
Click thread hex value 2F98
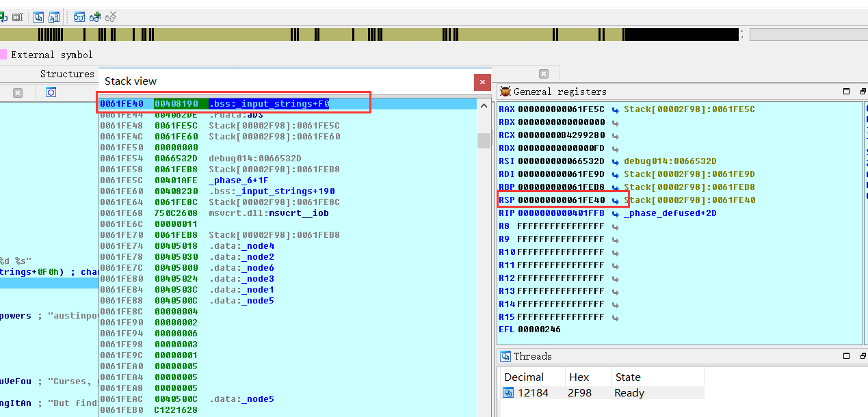[579, 393]
